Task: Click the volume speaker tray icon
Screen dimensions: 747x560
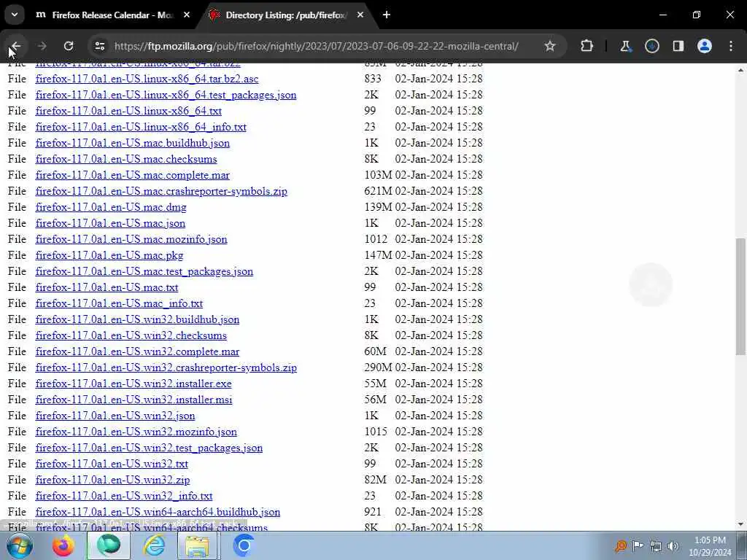Action: coord(673,546)
